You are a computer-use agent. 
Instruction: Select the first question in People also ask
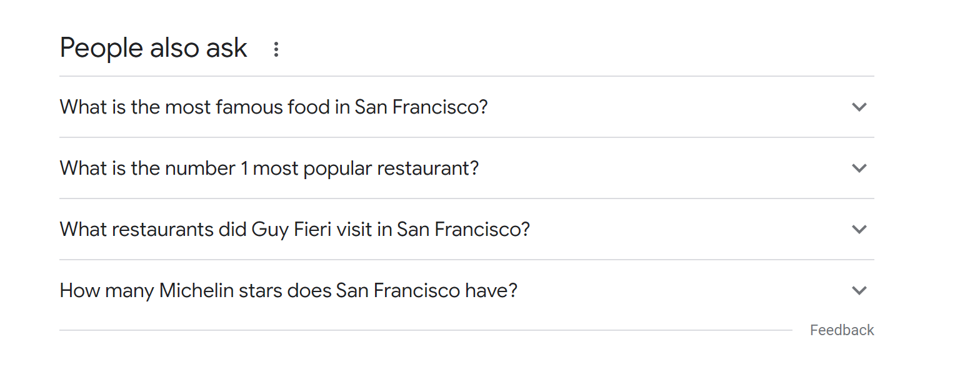[273, 107]
